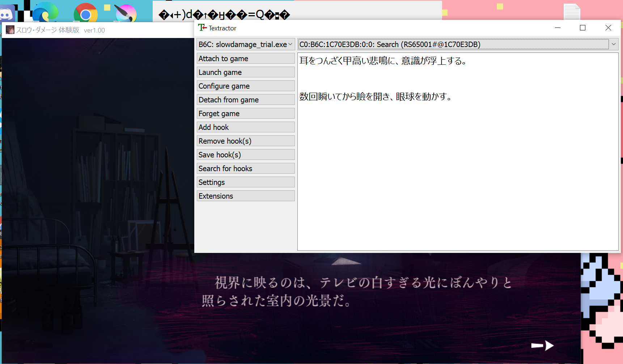623x364 pixels.
Task: Attach Textractor to a game
Action: tap(246, 58)
